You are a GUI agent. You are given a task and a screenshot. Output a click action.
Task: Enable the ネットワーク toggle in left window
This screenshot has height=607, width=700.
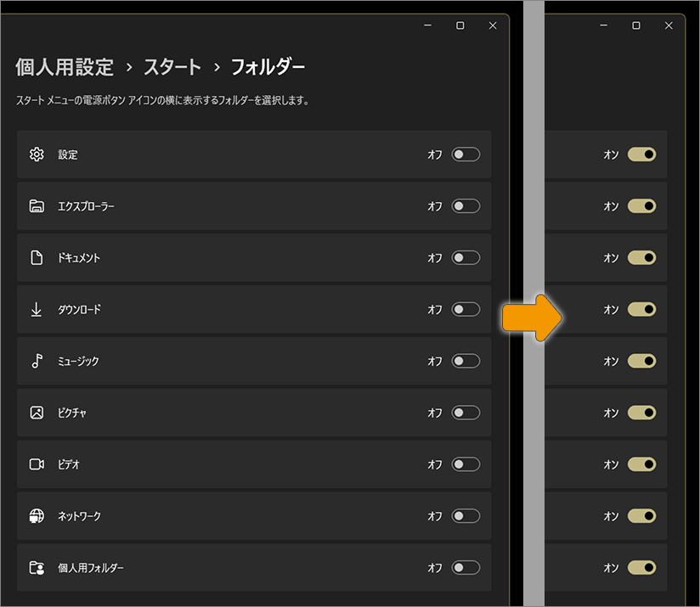coord(466,516)
